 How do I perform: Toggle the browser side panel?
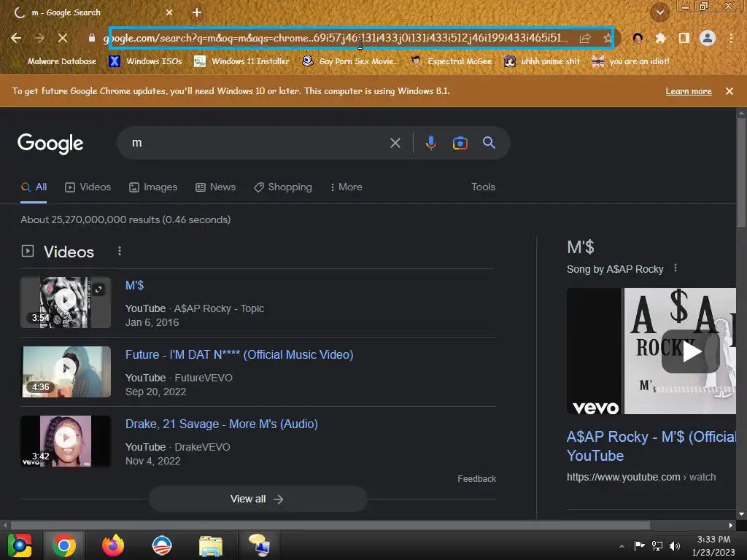[x=684, y=38]
